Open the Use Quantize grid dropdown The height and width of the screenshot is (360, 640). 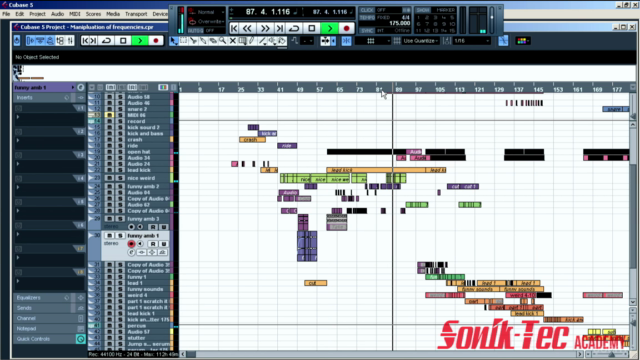tap(420, 41)
